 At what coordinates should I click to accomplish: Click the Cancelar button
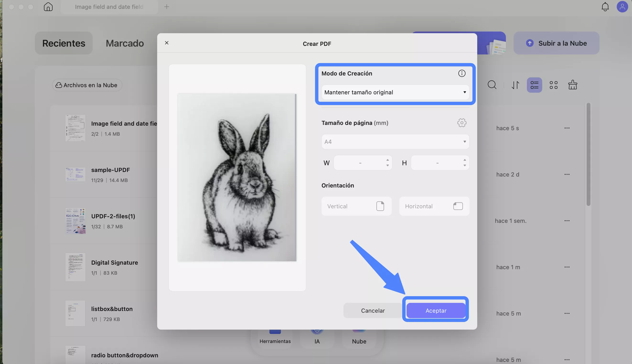373,310
